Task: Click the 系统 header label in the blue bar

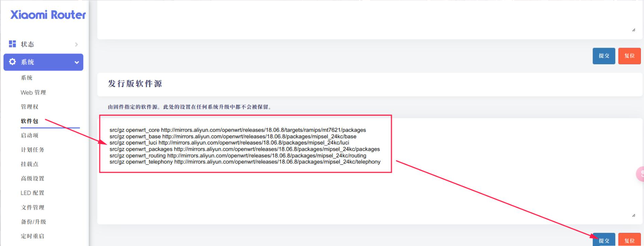Action: 27,62
